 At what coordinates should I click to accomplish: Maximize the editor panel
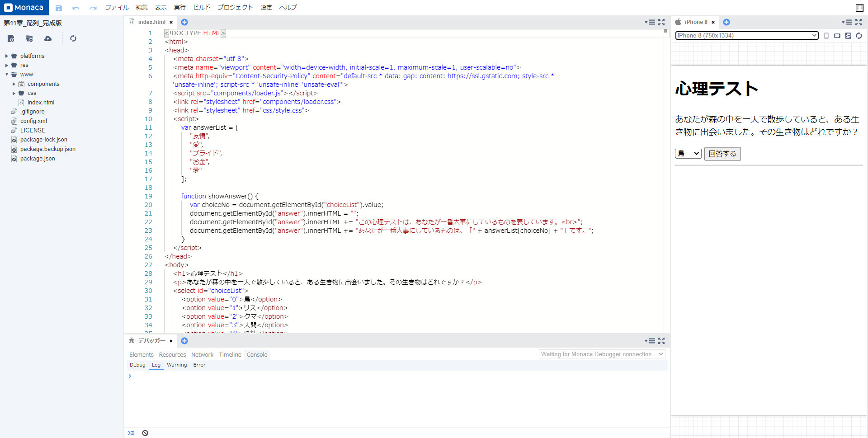pos(661,22)
